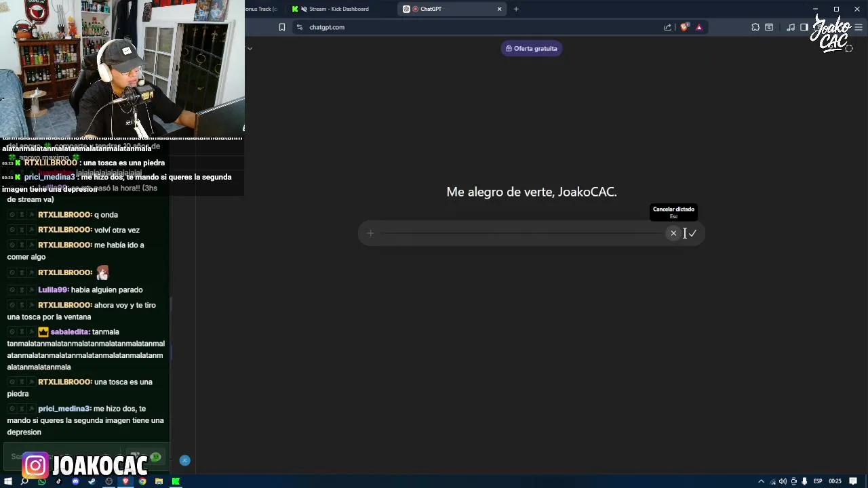The image size is (868, 488).
Task: Confirm dictation with the checkmark button
Action: click(x=692, y=233)
